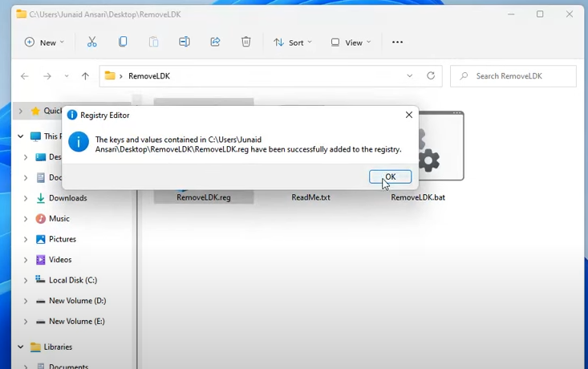Select Local Disk (C:) in navigation pane
The height and width of the screenshot is (369, 588).
[x=73, y=280]
